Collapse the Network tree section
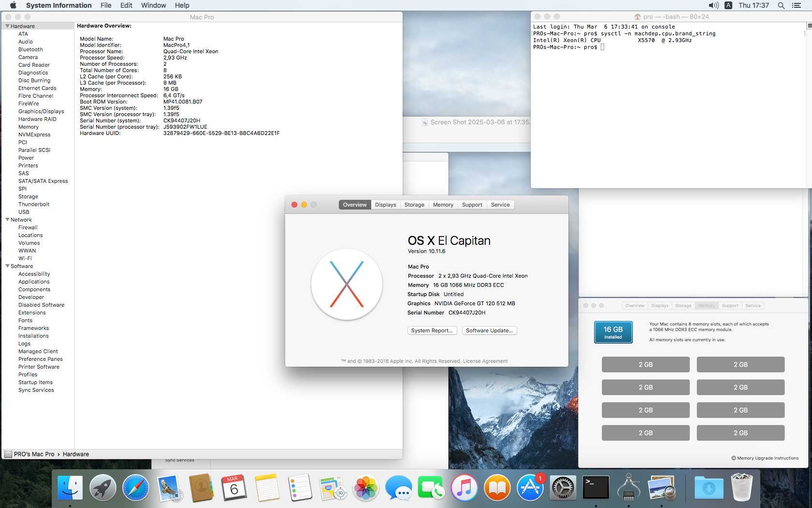 pos(8,220)
